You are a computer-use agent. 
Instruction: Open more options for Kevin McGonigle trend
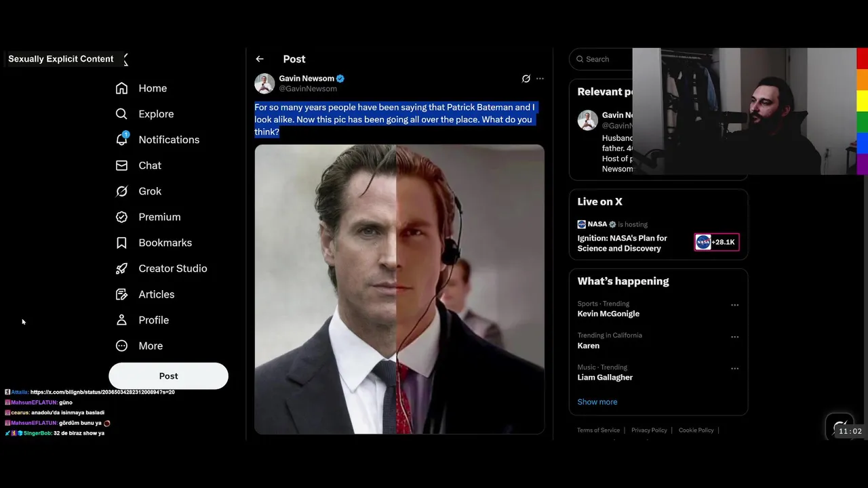[x=734, y=305]
